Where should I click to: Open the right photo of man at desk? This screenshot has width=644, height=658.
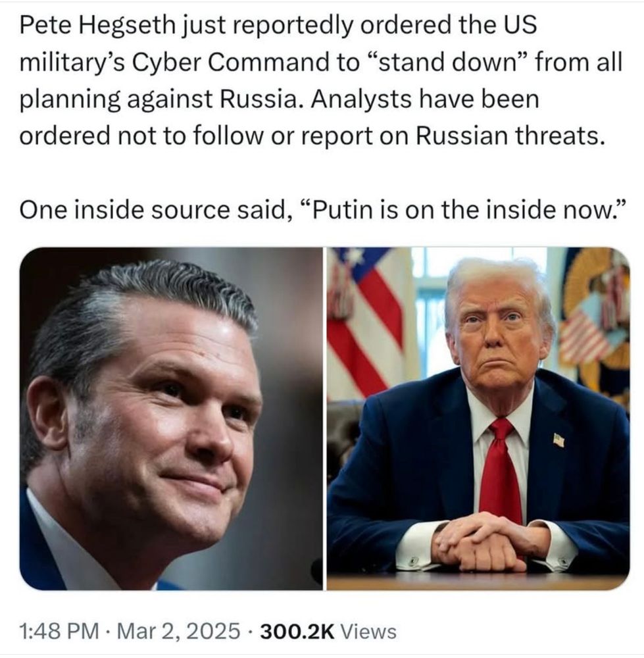[x=478, y=418]
